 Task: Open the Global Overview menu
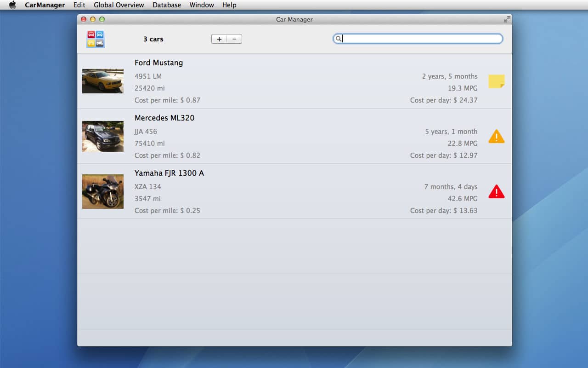(x=119, y=5)
